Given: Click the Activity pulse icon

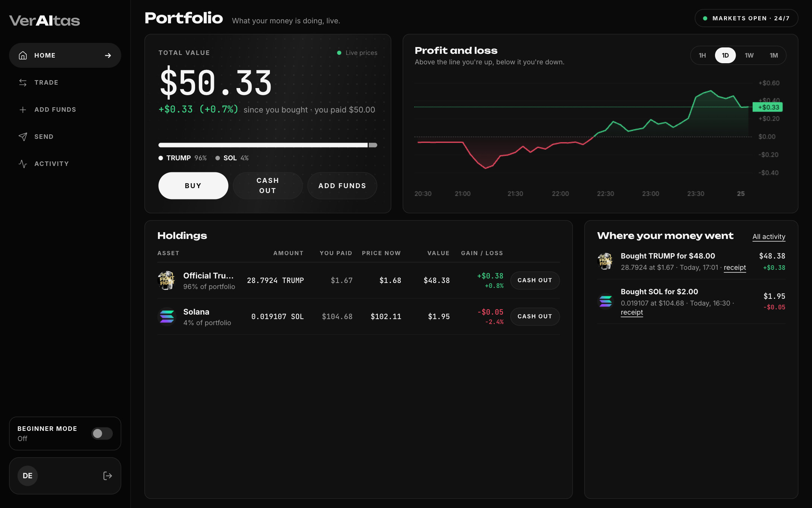Looking at the screenshot, I should point(23,164).
